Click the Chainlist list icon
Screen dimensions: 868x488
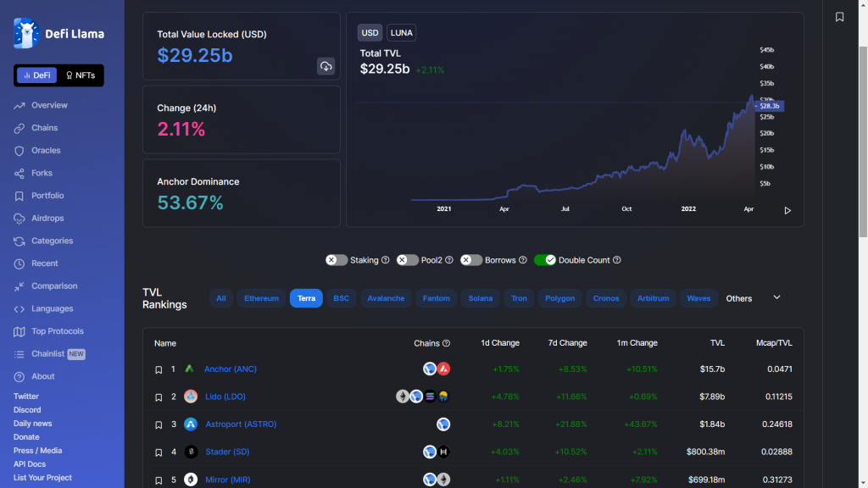coord(19,354)
